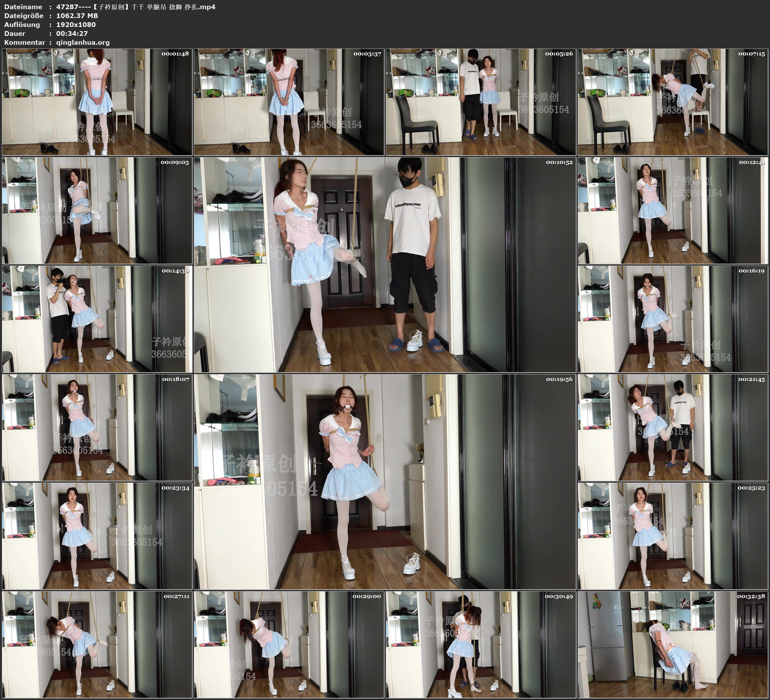Open the large frame at 00:10:52
This screenshot has width=770, height=700.
tap(385, 264)
